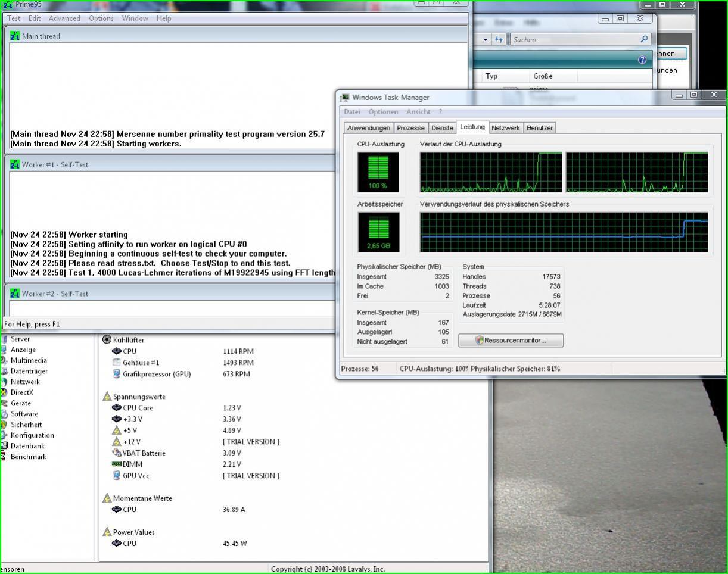This screenshot has width=728, height=574.
Task: Switch to the Dienste tab
Action: pos(442,128)
